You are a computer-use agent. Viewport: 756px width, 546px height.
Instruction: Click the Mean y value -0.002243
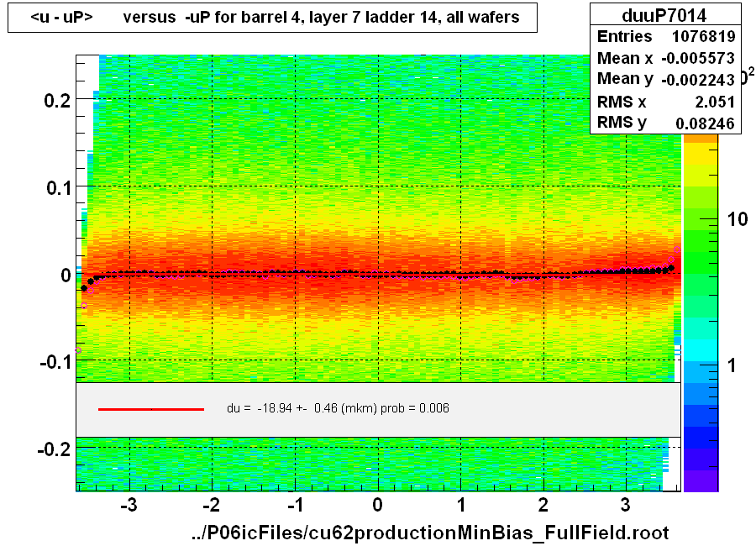pyautogui.click(x=698, y=80)
